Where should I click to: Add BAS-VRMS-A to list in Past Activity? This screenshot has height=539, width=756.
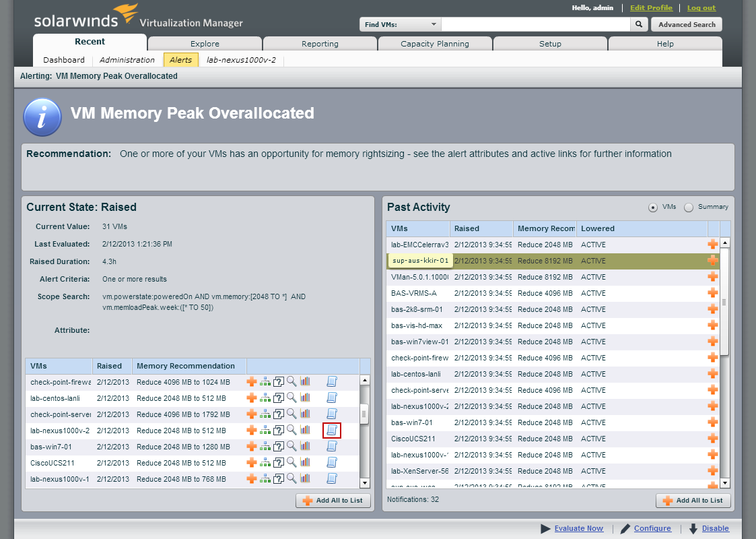[x=713, y=293]
